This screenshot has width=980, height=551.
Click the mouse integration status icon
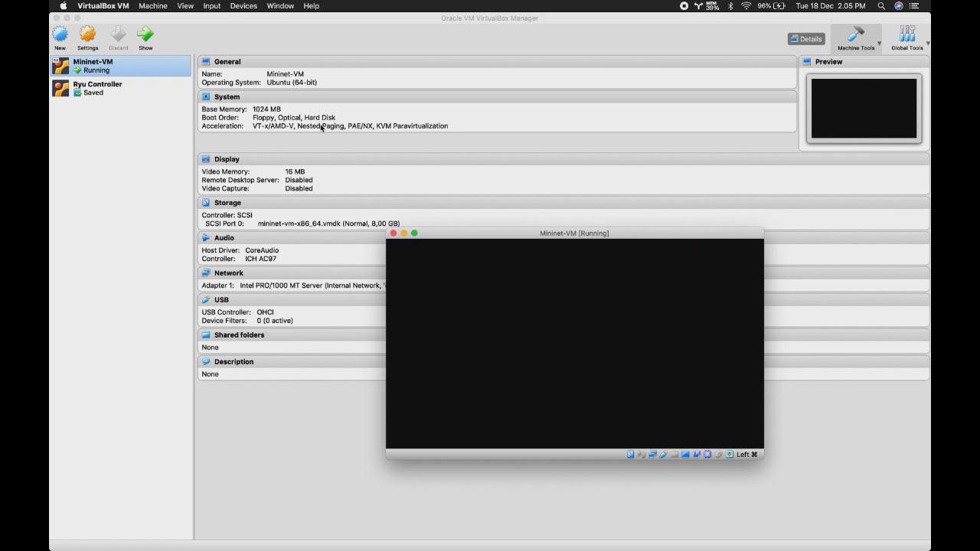point(718,455)
